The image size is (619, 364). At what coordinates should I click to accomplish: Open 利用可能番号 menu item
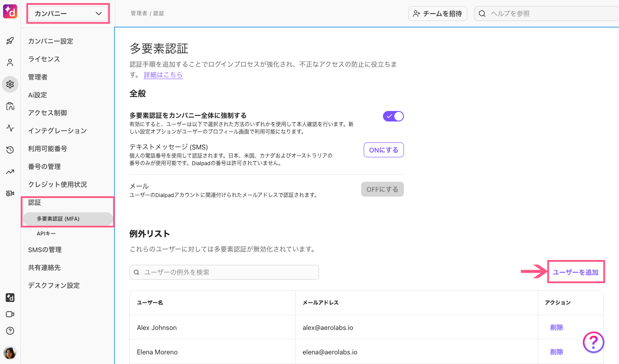(48, 149)
